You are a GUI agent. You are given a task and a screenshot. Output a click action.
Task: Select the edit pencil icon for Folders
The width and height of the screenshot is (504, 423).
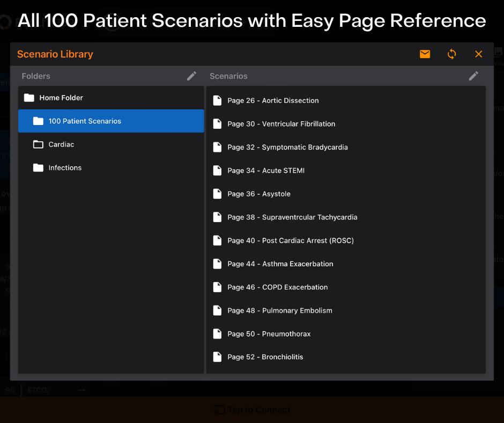point(191,76)
